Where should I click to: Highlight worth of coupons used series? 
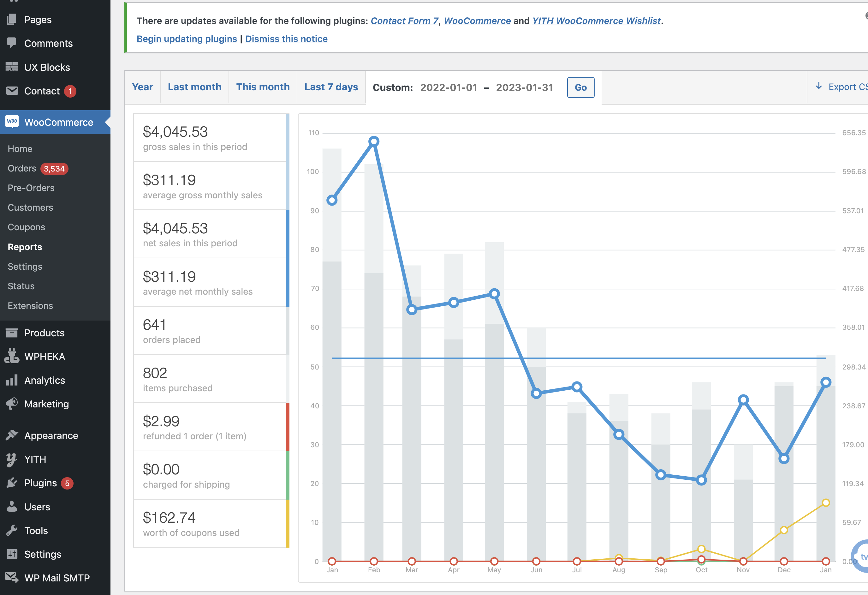[x=211, y=523]
